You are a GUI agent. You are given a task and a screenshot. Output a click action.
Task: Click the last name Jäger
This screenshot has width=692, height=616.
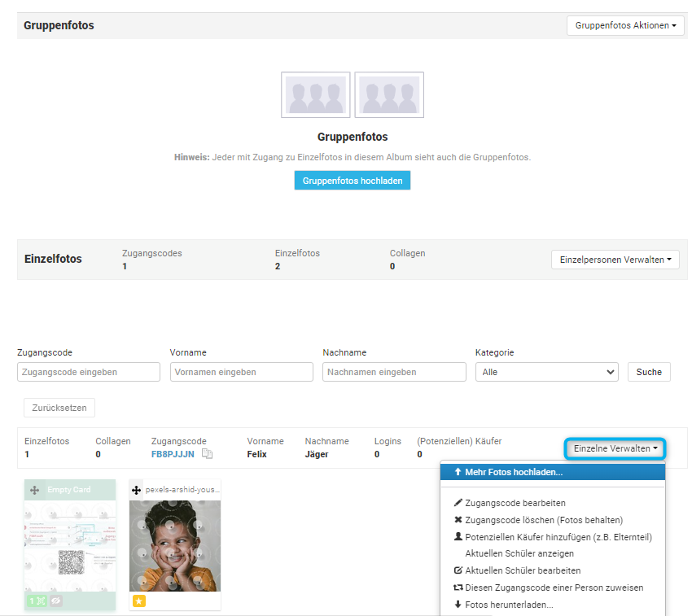pyautogui.click(x=317, y=454)
